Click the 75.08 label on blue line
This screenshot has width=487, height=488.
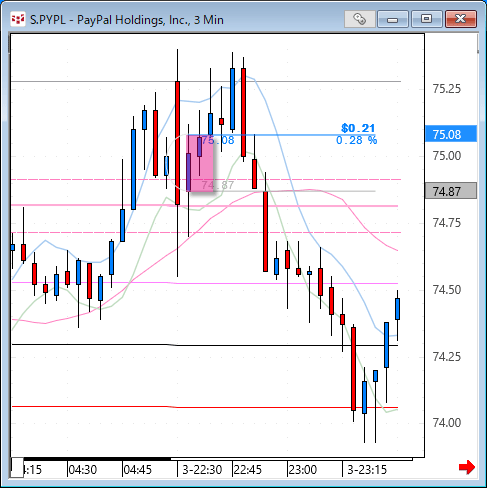[x=218, y=140]
